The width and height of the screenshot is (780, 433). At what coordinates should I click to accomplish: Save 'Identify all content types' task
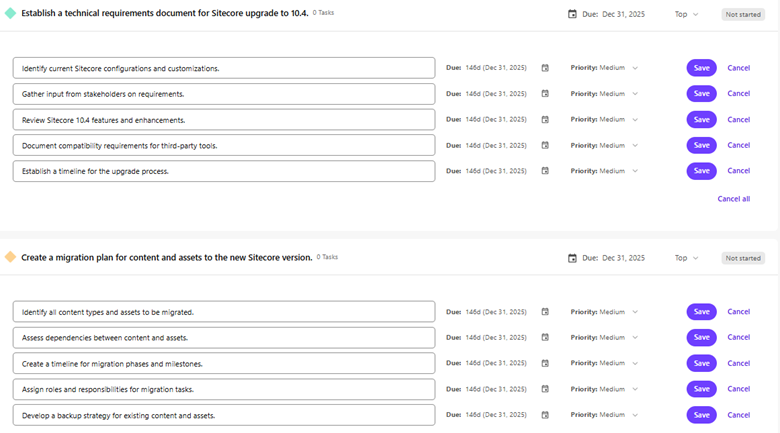click(701, 311)
